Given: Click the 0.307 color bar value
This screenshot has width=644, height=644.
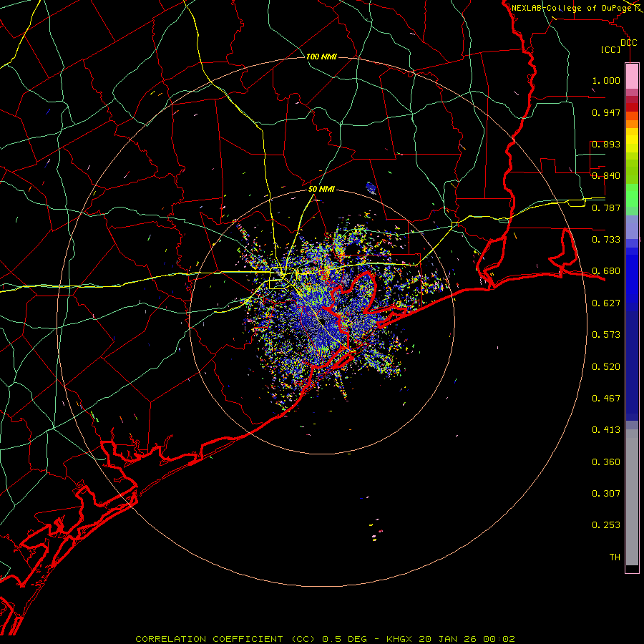Looking at the screenshot, I should 606,493.
